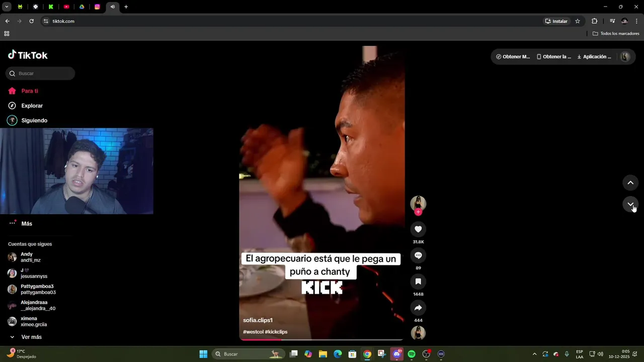The image size is (644, 362).
Task: Go to the next video
Action: tap(630, 204)
